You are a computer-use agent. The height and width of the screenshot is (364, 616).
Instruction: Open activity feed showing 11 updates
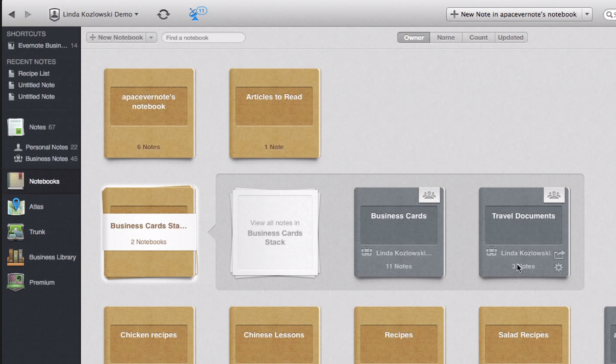(x=197, y=13)
